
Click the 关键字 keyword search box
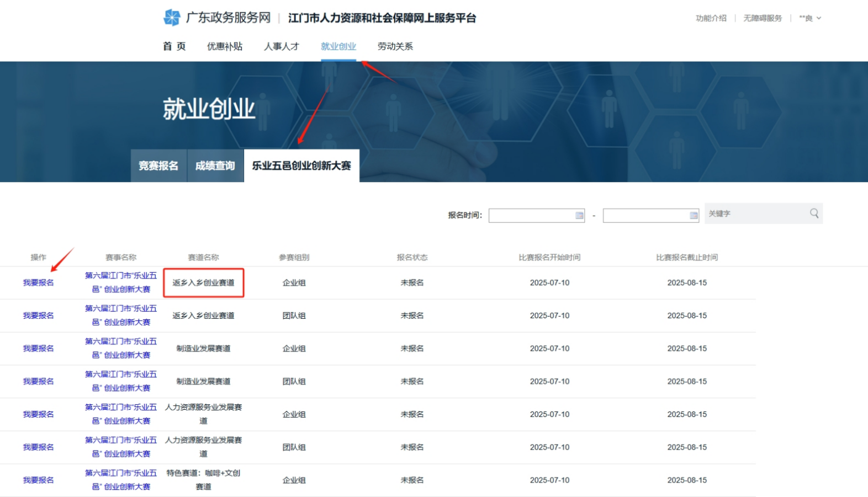coord(756,213)
